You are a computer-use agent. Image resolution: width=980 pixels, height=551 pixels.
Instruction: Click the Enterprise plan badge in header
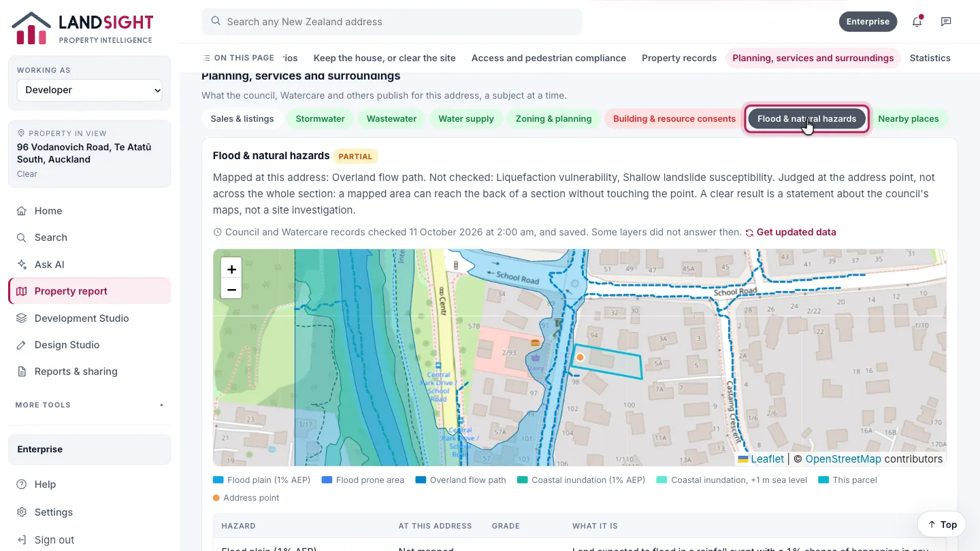pos(868,22)
